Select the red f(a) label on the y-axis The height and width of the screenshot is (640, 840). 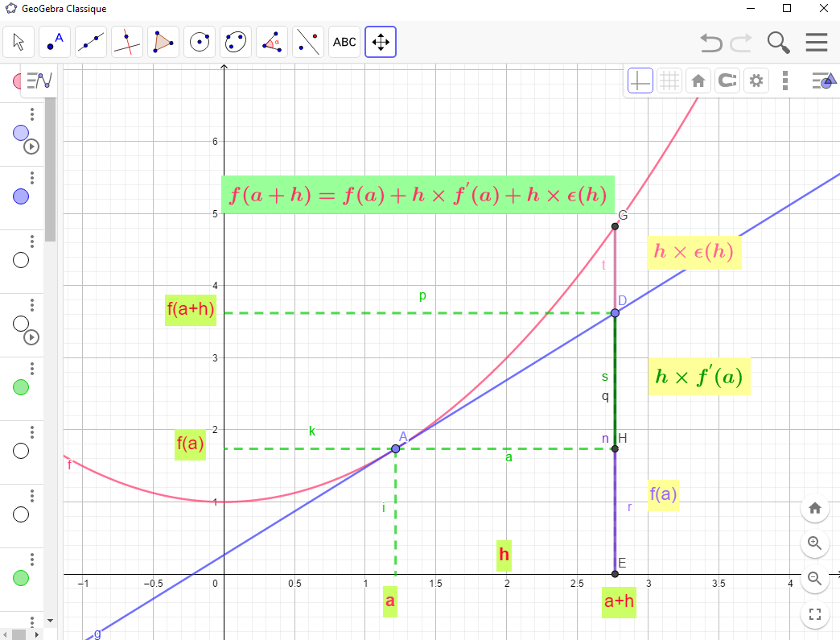(x=190, y=444)
